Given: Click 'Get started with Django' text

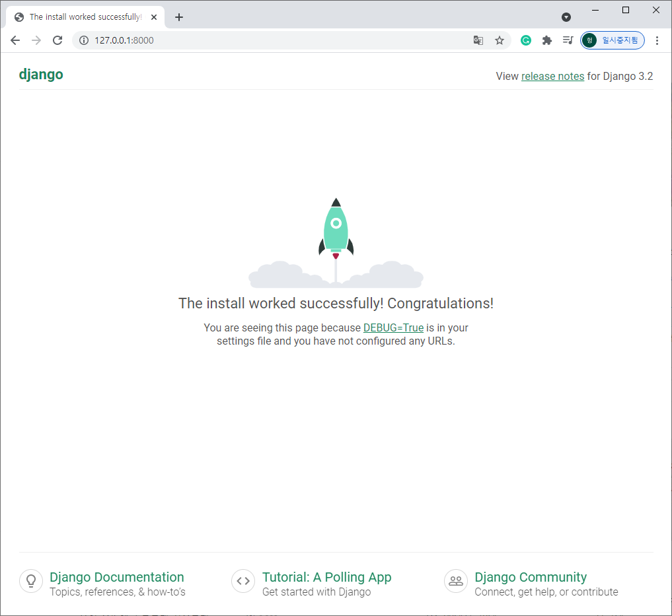Looking at the screenshot, I should (x=317, y=592).
